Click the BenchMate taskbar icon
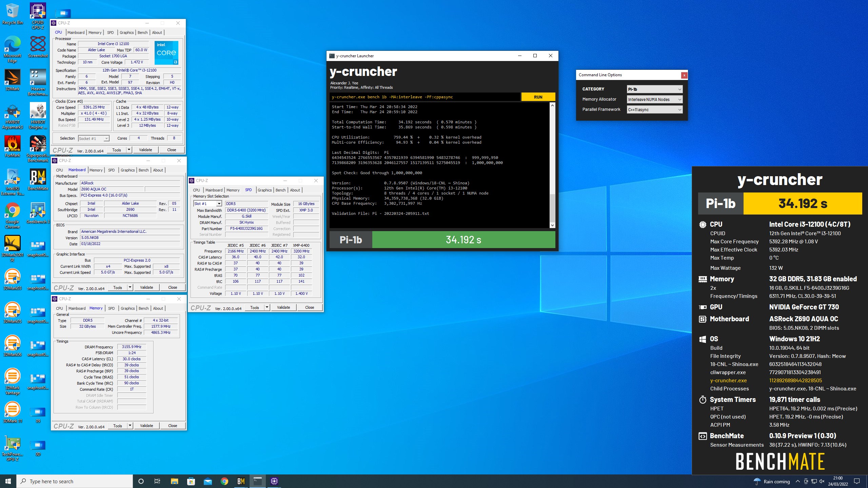This screenshot has width=868, height=488. coord(241,481)
